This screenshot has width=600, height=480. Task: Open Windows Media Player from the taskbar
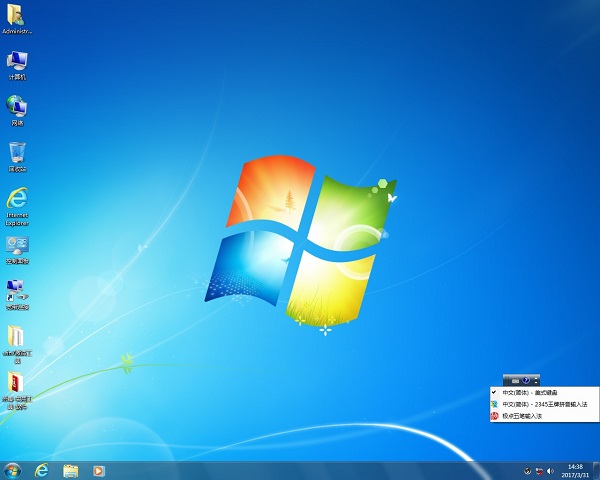99,470
